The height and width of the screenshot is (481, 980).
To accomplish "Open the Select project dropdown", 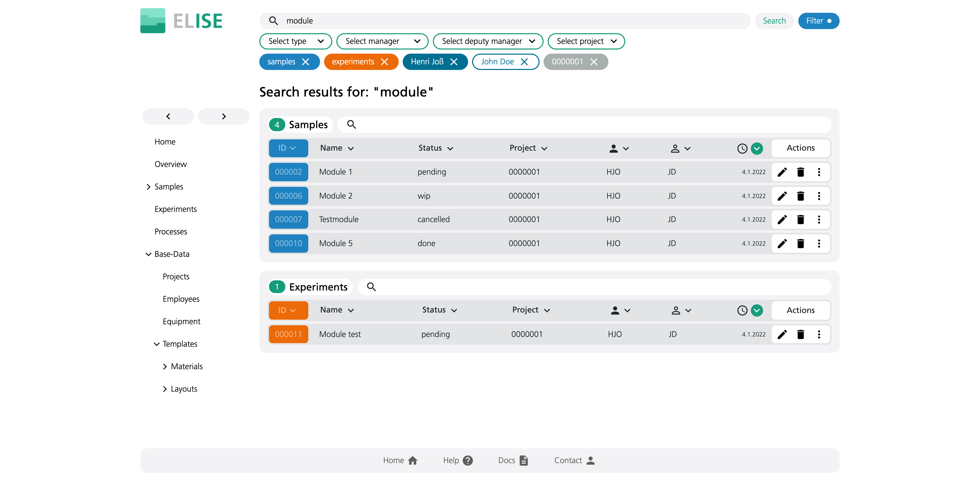I will 586,41.
